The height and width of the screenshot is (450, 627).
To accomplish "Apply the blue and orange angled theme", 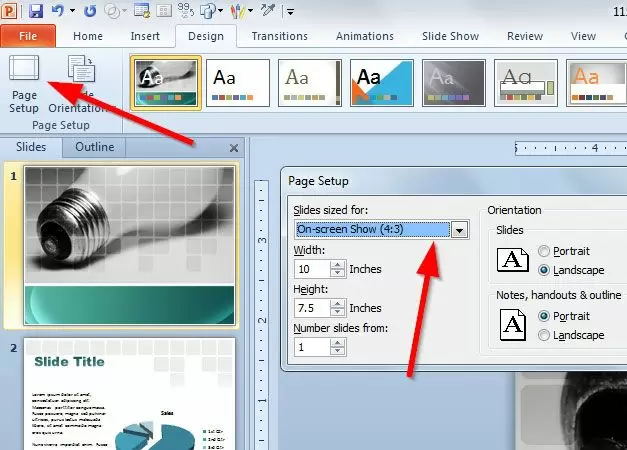I will point(384,82).
